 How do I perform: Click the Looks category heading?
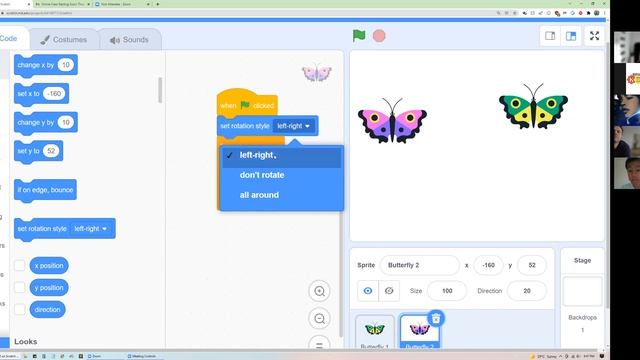coord(25,342)
